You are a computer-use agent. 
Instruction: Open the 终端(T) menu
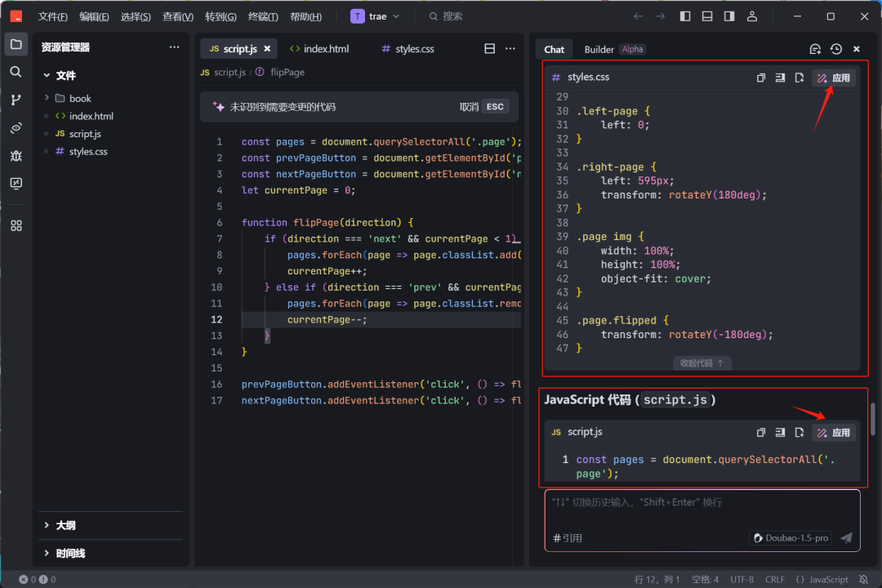[263, 16]
